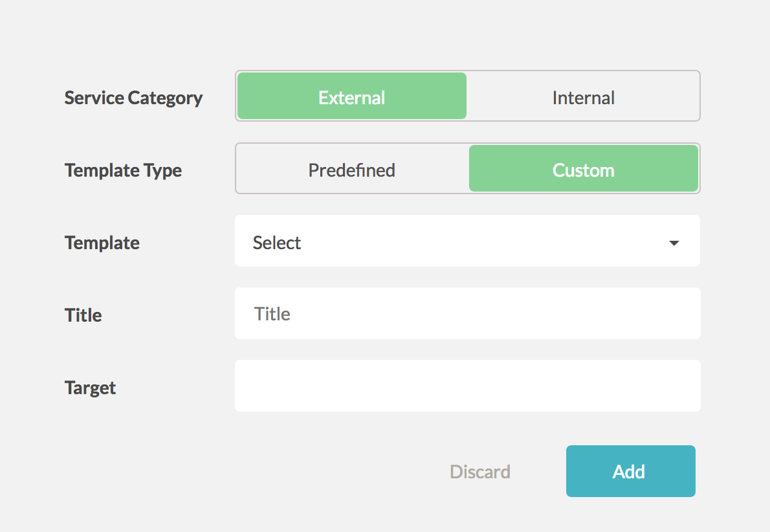
Task: Click the Template Type label
Action: coord(123,170)
